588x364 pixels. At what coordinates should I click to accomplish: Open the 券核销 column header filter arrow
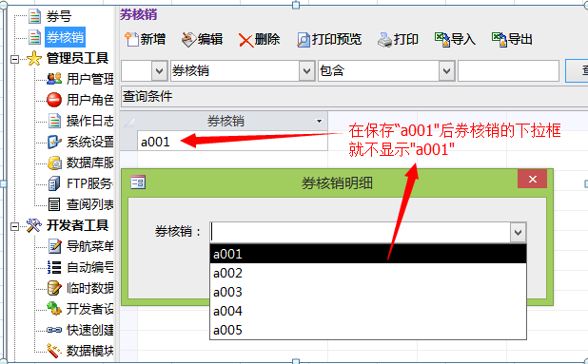(x=319, y=121)
